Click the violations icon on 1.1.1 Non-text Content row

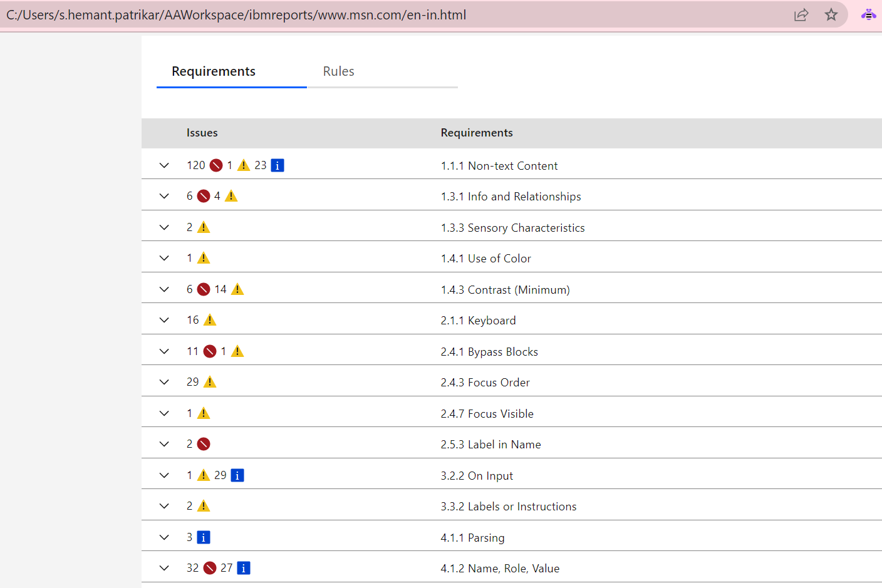215,165
